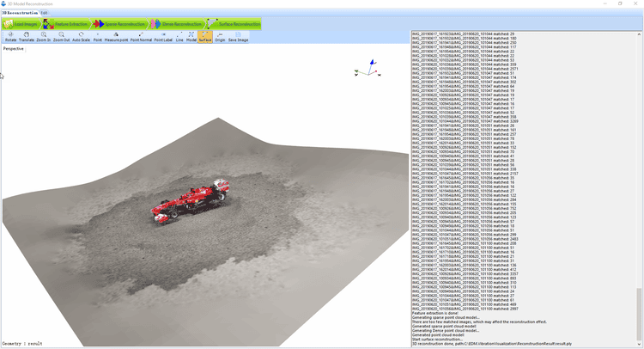Click the Save Image icon
The height and width of the screenshot is (349, 644).
click(238, 37)
